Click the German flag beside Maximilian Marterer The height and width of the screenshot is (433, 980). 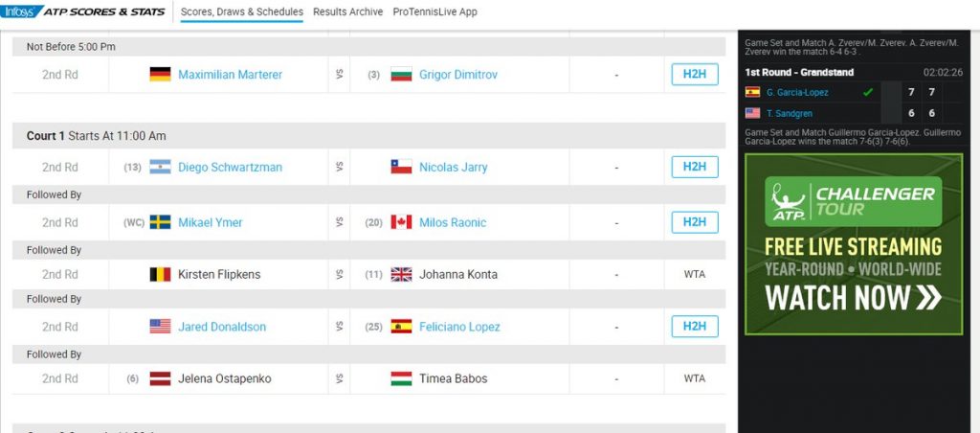click(x=160, y=75)
